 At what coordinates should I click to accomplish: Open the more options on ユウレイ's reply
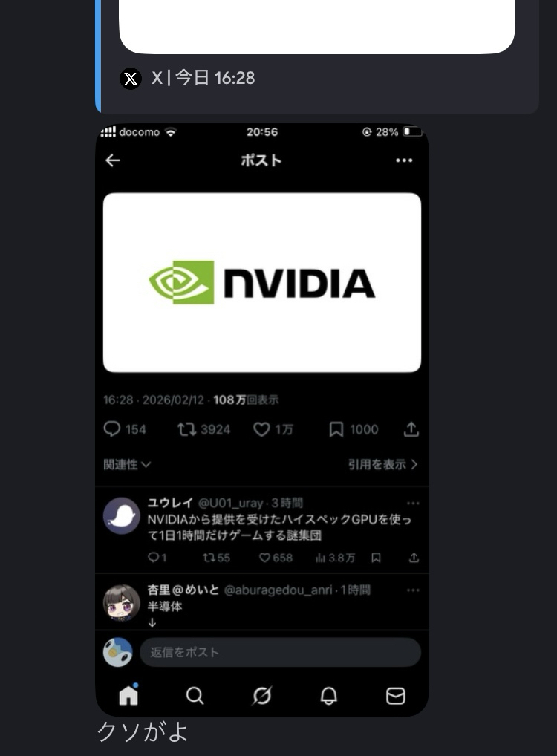coord(413,504)
